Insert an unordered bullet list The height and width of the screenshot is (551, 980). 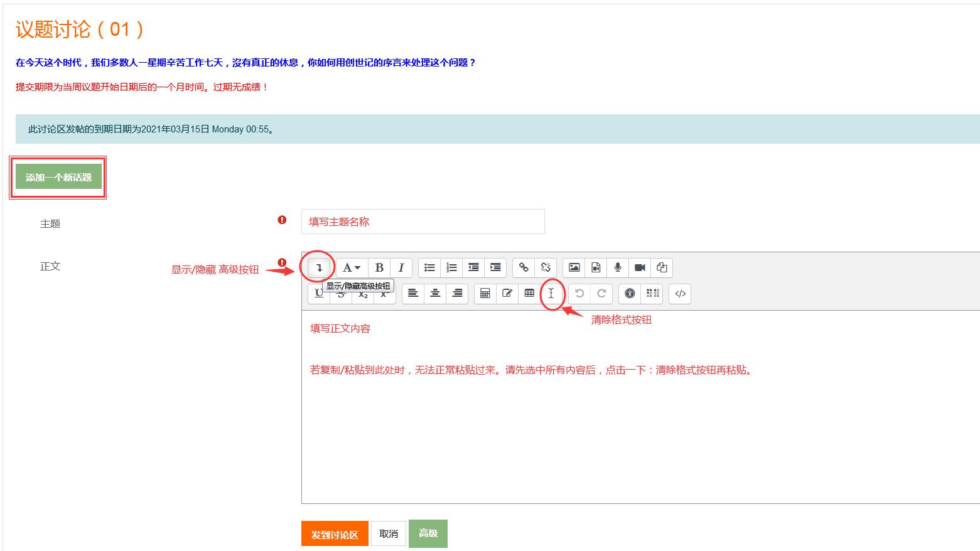[429, 267]
